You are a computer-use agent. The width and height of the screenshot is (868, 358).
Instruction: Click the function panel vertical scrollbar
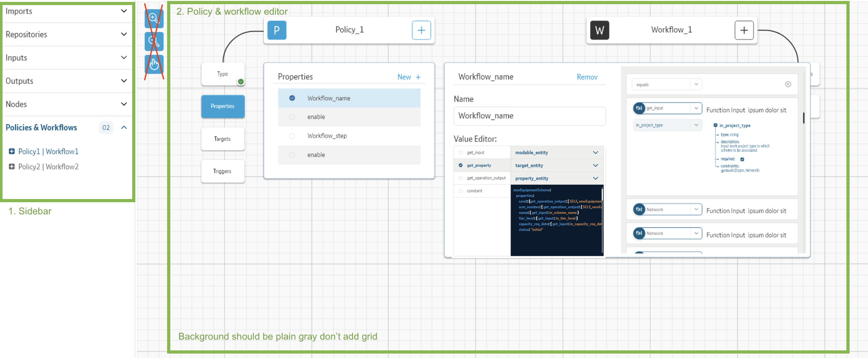click(804, 118)
